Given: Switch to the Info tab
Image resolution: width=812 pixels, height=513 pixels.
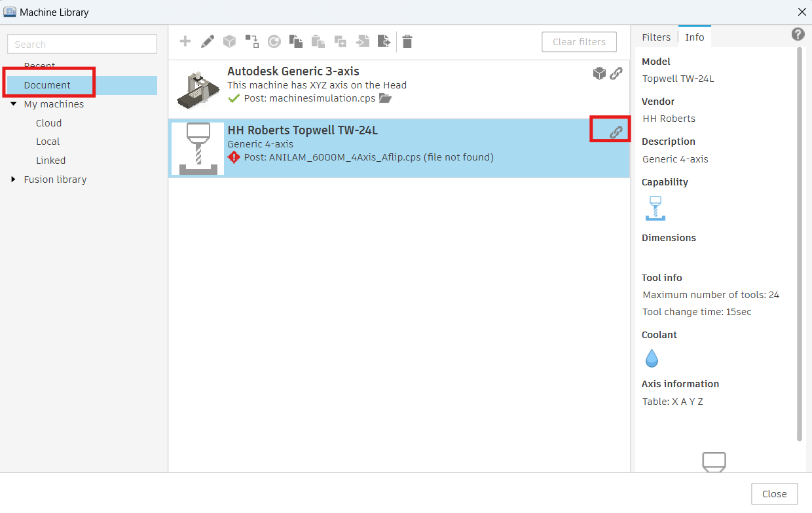Looking at the screenshot, I should click(695, 37).
